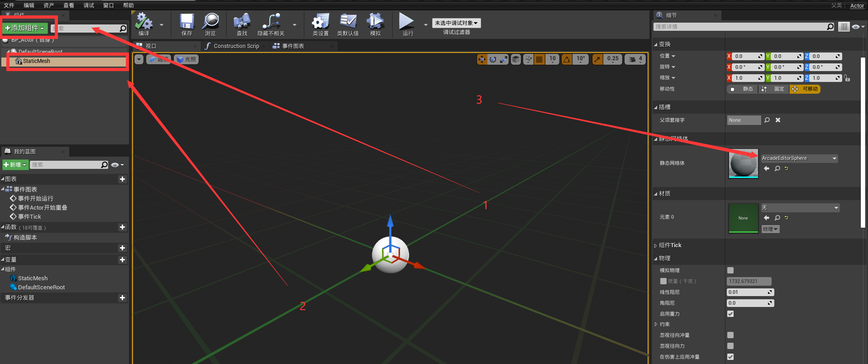Open Class Settings (类设置) icon
This screenshot has height=364, width=868.
click(x=320, y=22)
